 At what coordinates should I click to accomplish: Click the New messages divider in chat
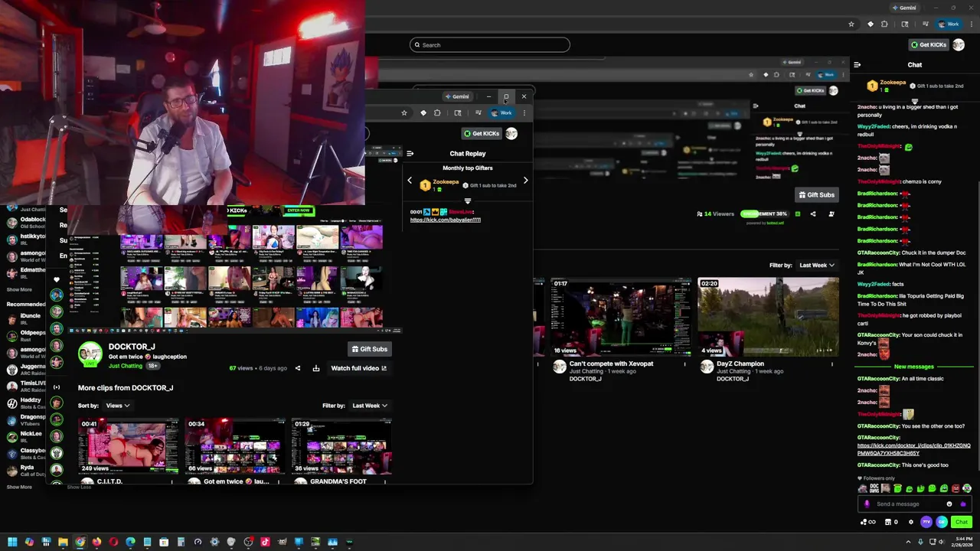(913, 367)
